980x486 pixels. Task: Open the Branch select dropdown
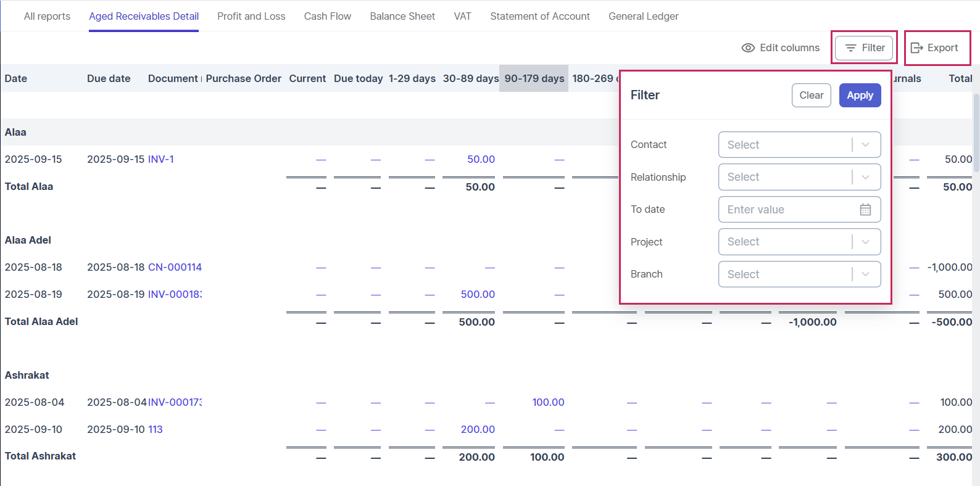click(x=799, y=274)
